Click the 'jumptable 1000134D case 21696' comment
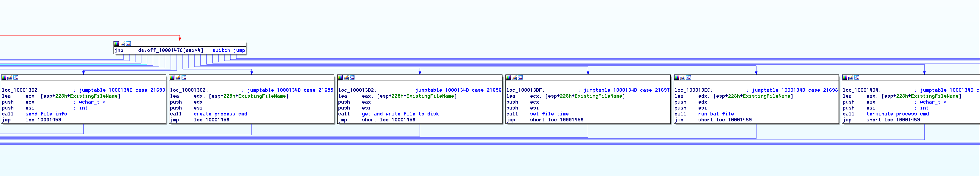 coord(459,91)
